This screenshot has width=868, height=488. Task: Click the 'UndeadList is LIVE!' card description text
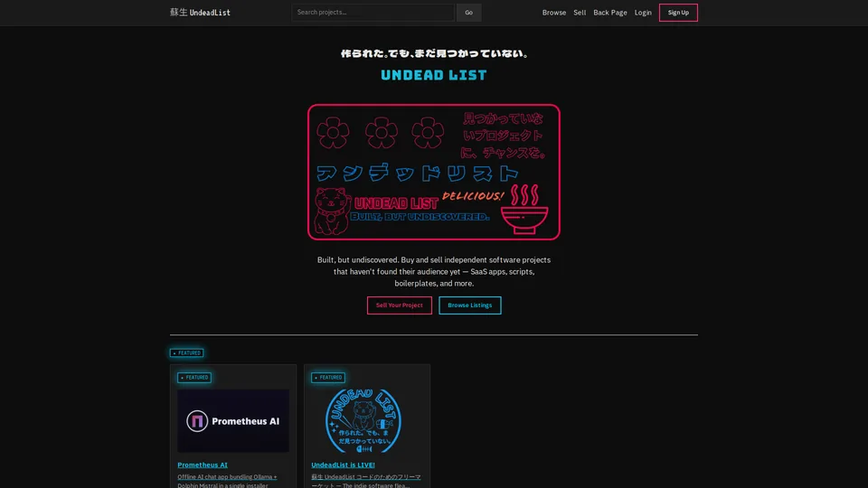[365, 481]
